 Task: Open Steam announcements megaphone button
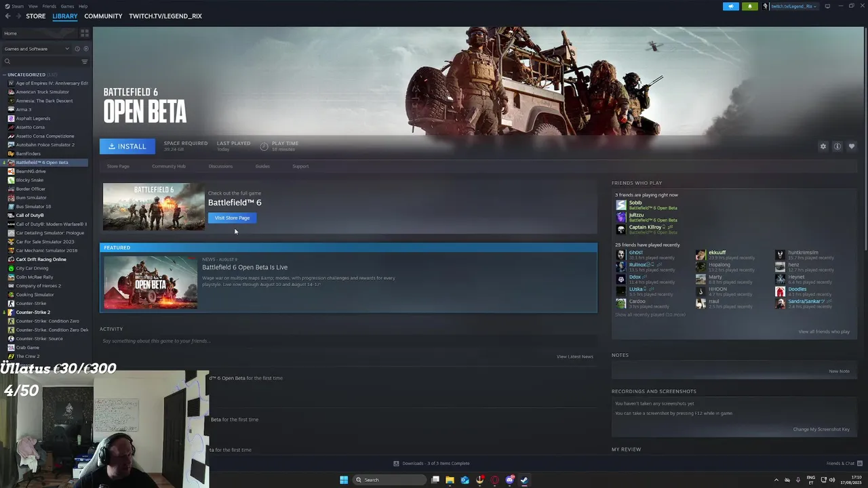(731, 6)
